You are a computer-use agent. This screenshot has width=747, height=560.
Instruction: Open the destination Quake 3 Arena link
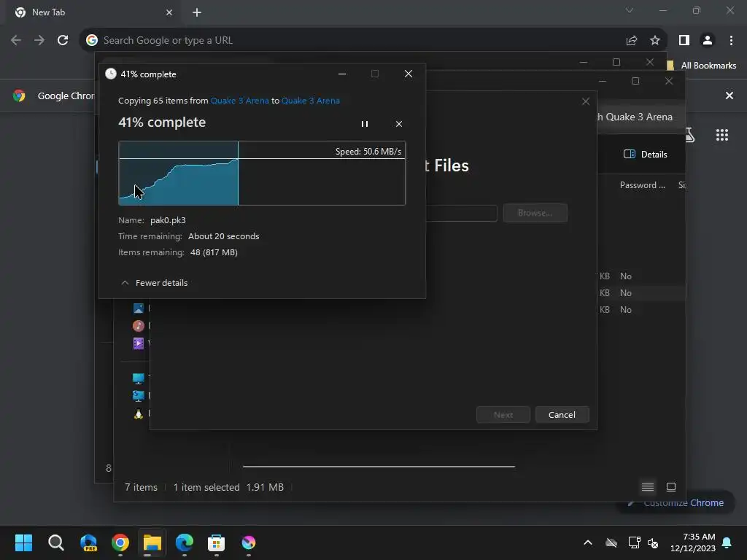[311, 101]
